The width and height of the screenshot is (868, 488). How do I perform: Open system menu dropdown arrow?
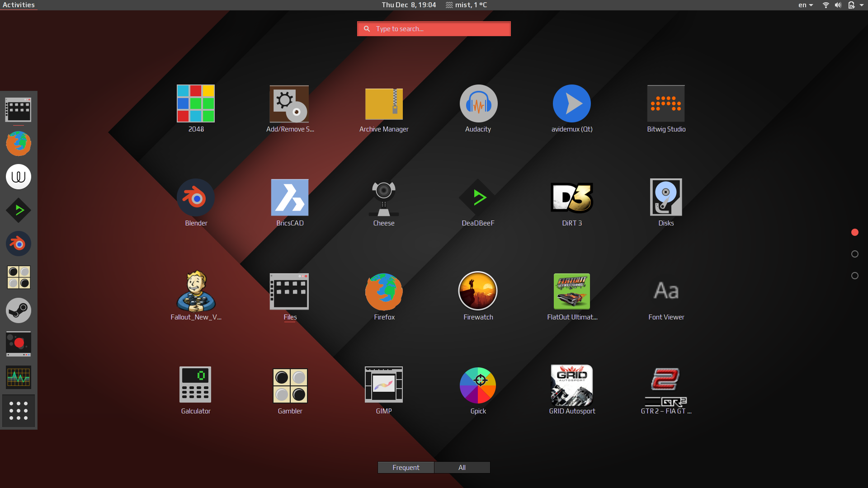pyautogui.click(x=862, y=5)
